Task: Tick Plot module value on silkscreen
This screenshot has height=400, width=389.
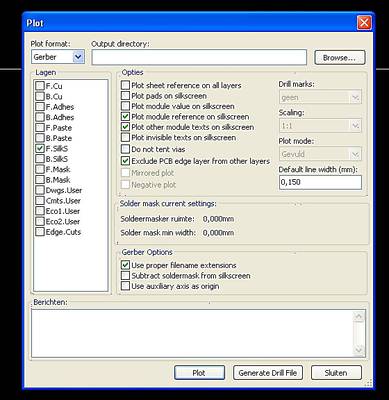Action: point(125,106)
